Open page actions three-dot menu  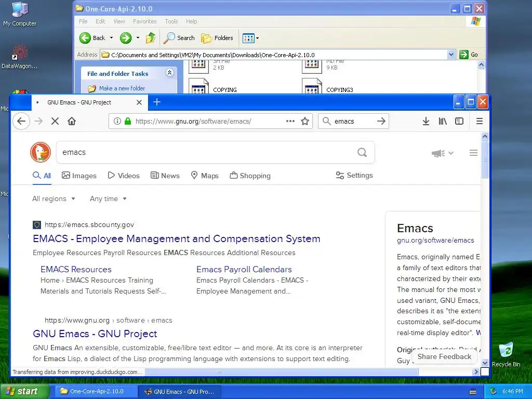290,121
